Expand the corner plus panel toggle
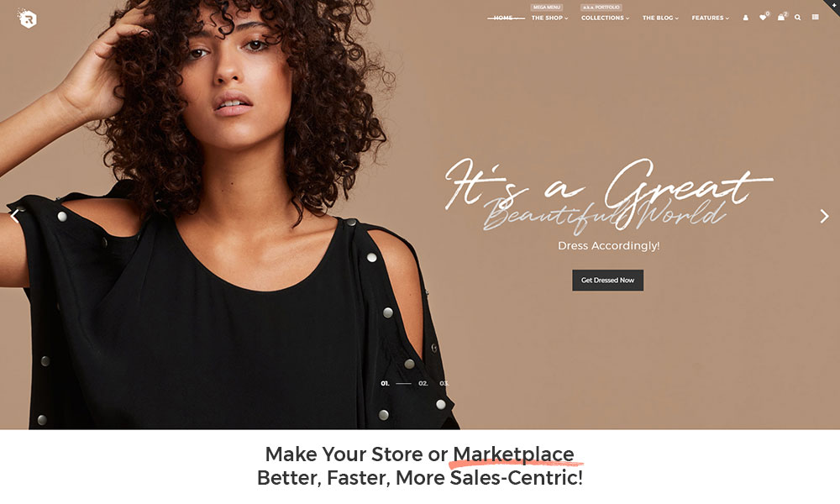This screenshot has height=504, width=840. [833, 4]
